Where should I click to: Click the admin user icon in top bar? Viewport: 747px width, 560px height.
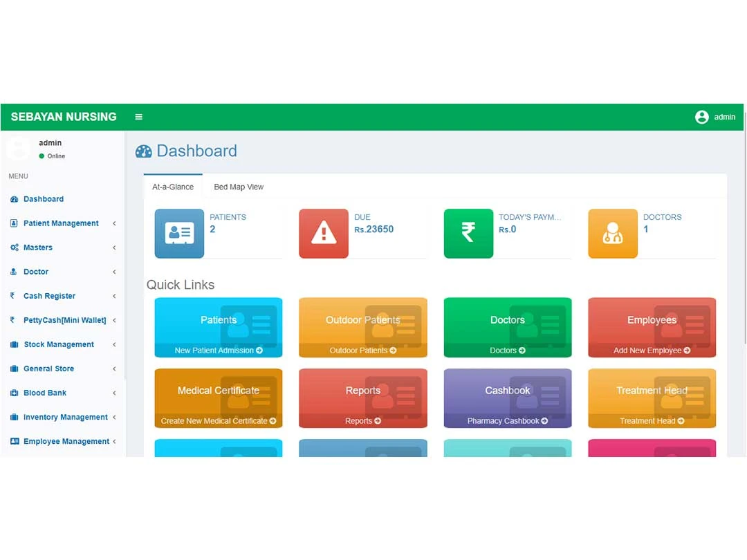click(x=702, y=117)
